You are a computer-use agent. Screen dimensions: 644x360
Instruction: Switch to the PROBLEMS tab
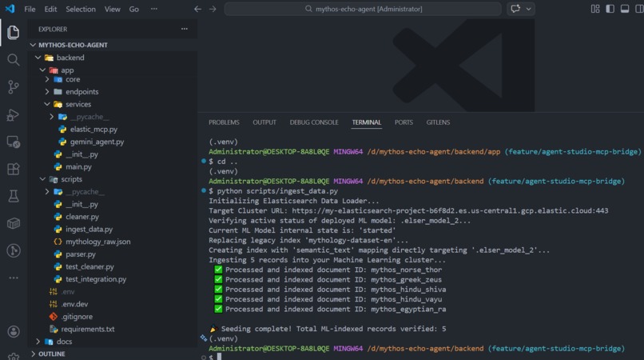point(224,122)
